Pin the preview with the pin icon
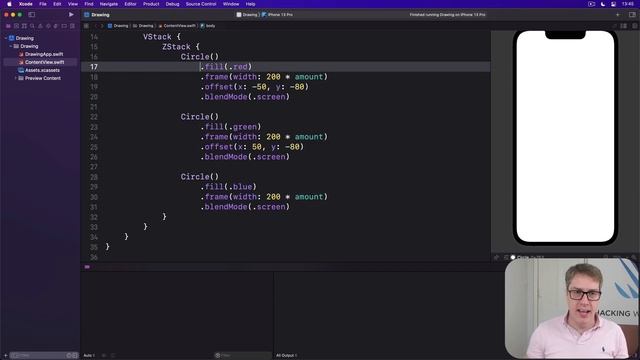 coord(496,258)
